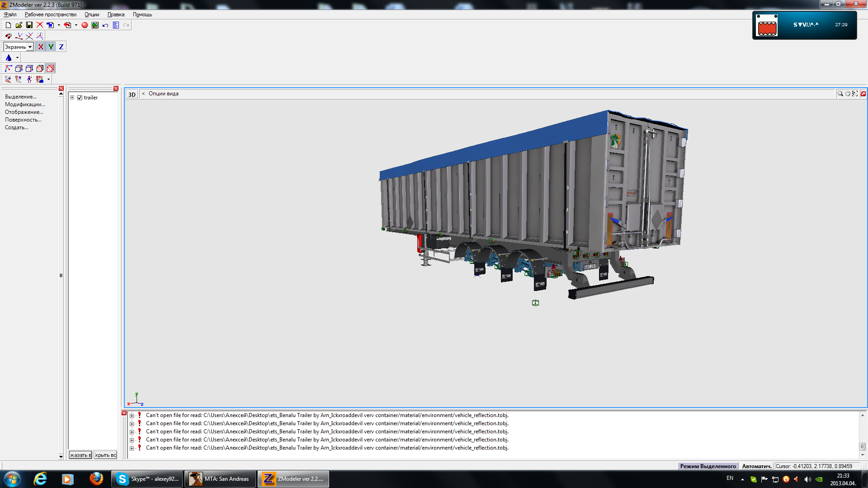868x488 pixels.
Task: Expand the trailer tree node
Action: [x=72, y=98]
